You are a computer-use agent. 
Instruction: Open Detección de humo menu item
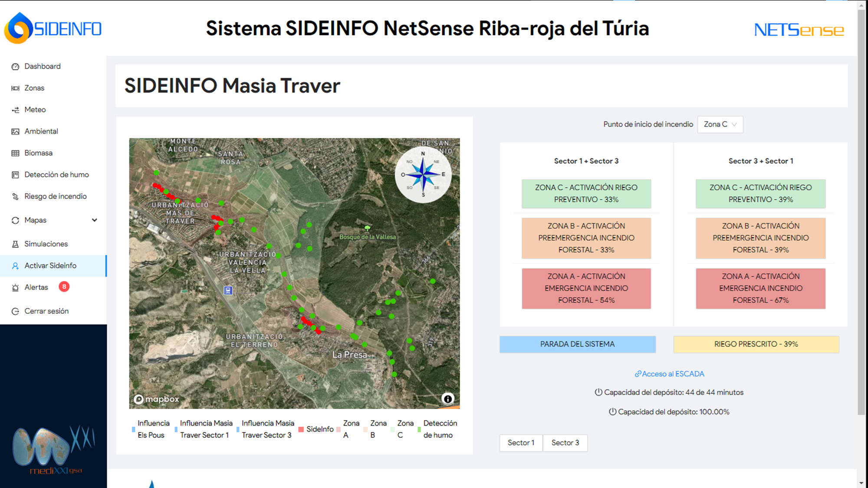pos(56,175)
